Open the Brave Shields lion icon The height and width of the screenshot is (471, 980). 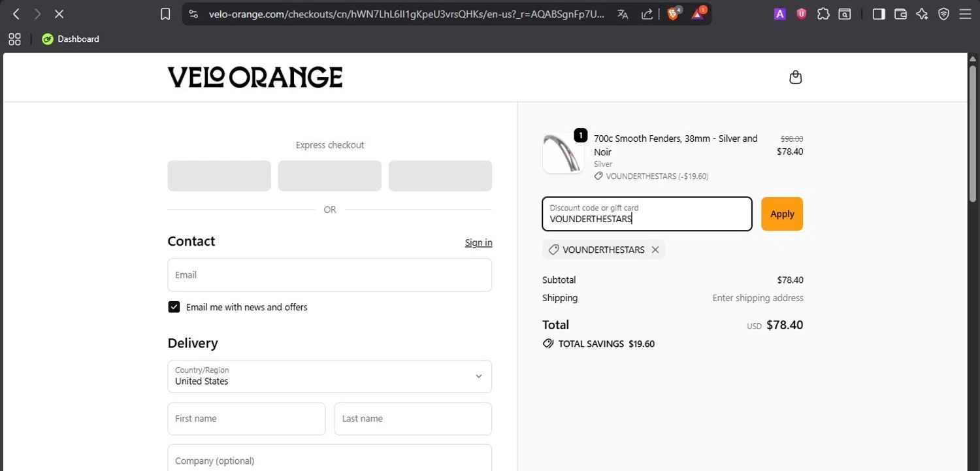674,13
